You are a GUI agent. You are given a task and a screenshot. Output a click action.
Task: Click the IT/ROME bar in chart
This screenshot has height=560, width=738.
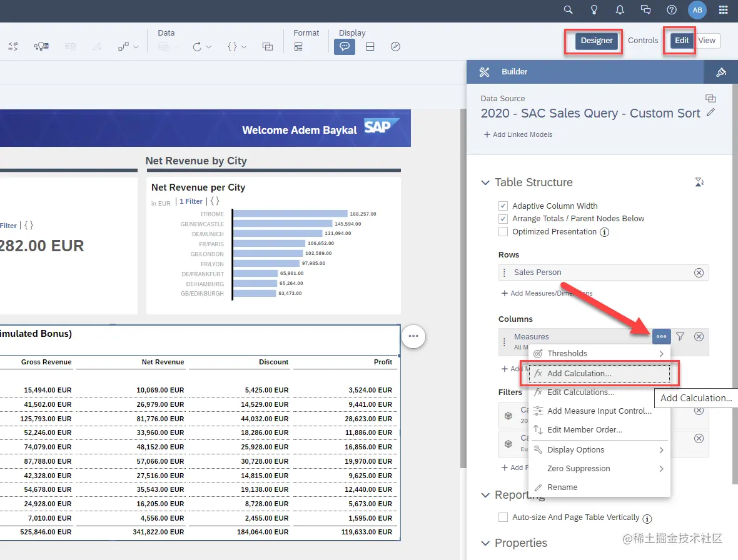[290, 214]
